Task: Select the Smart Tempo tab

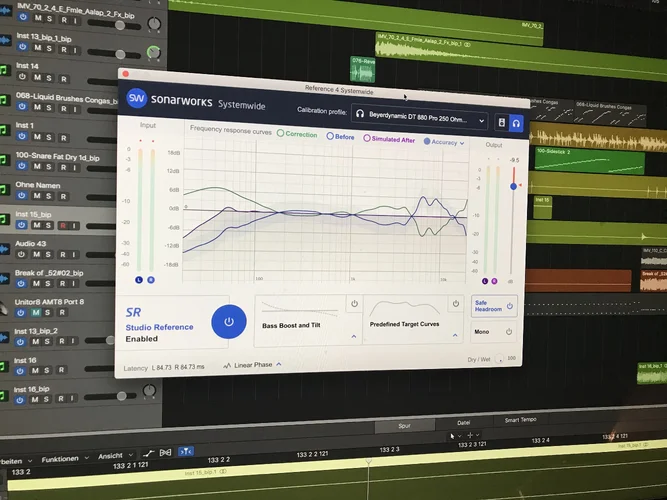Action: (520, 420)
